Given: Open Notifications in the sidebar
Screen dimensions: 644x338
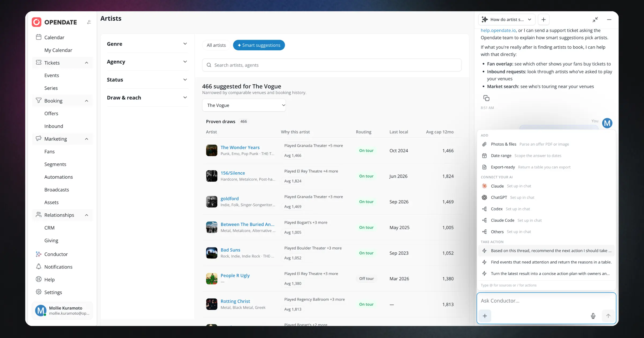Looking at the screenshot, I should [x=58, y=267].
